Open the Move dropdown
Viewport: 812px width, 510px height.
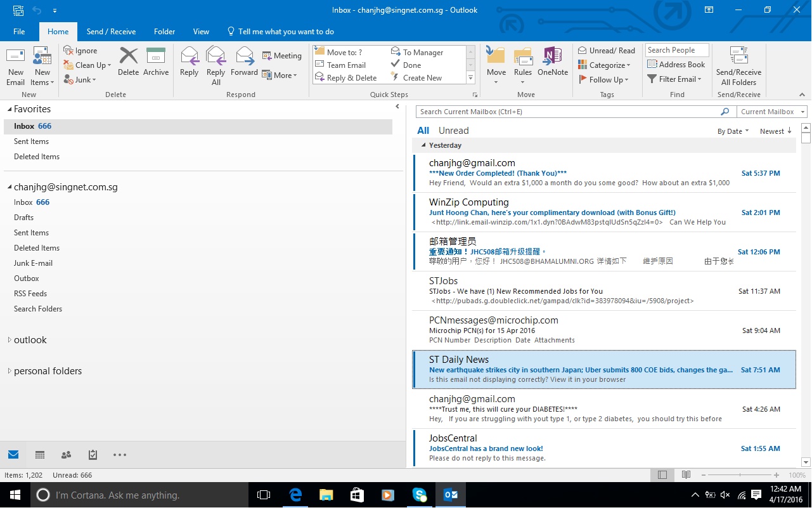click(496, 66)
